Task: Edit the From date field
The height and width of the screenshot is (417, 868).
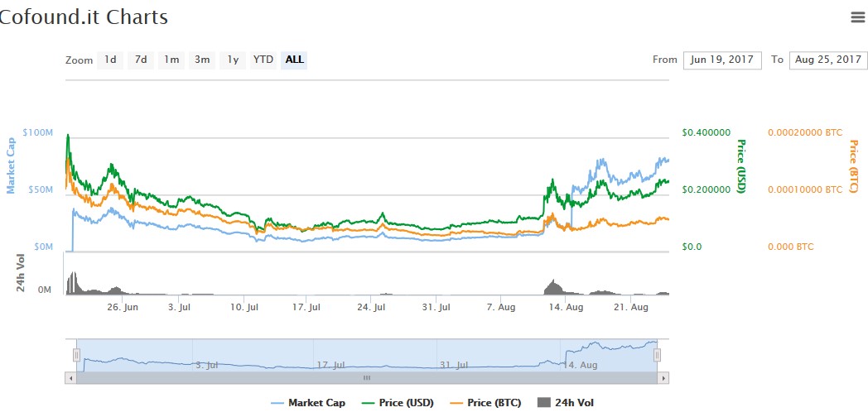Action: point(722,60)
